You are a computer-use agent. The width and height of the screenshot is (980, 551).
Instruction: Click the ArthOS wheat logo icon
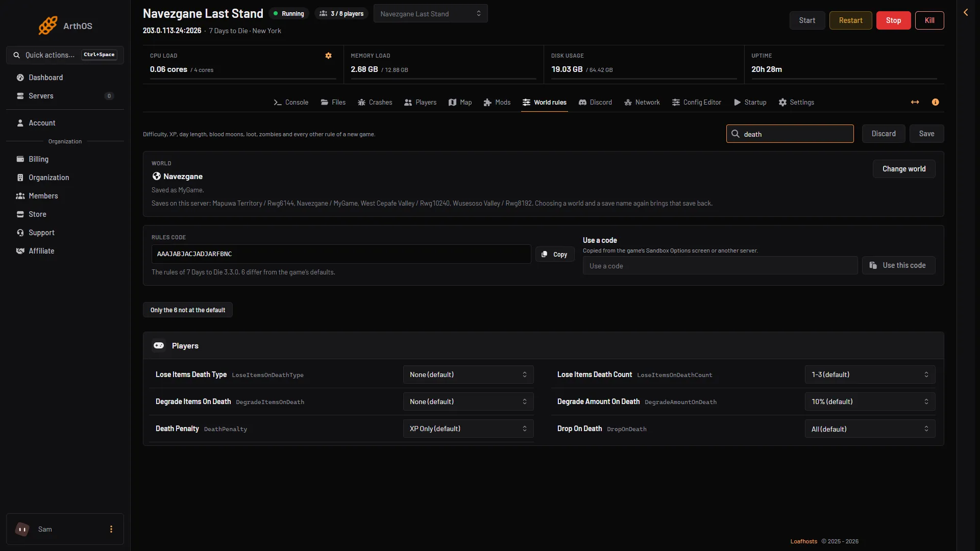(48, 26)
